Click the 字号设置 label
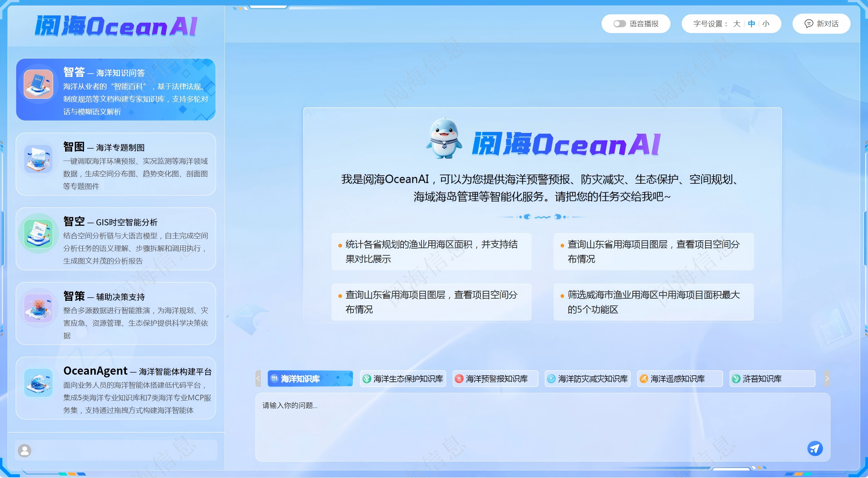The width and height of the screenshot is (868, 478). [x=710, y=24]
